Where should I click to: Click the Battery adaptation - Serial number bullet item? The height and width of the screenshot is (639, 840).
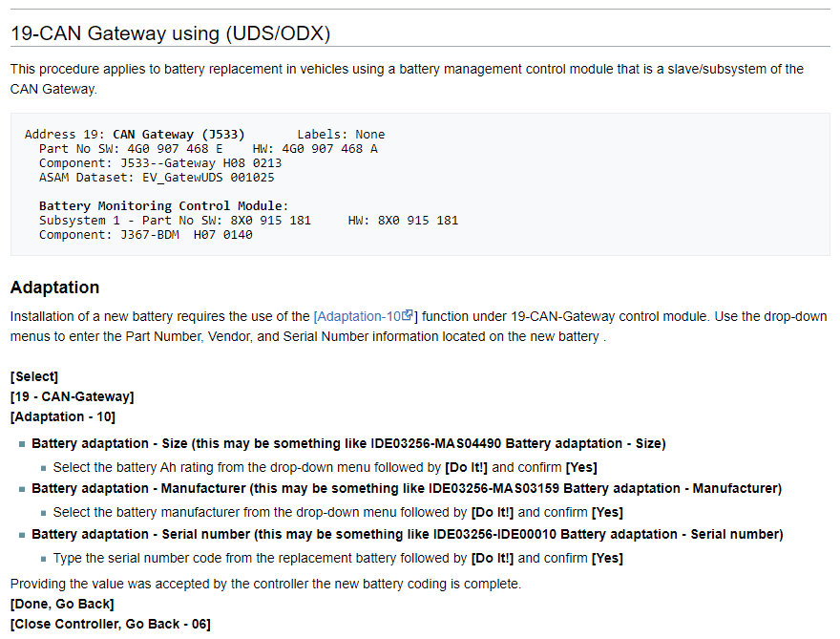(x=407, y=534)
